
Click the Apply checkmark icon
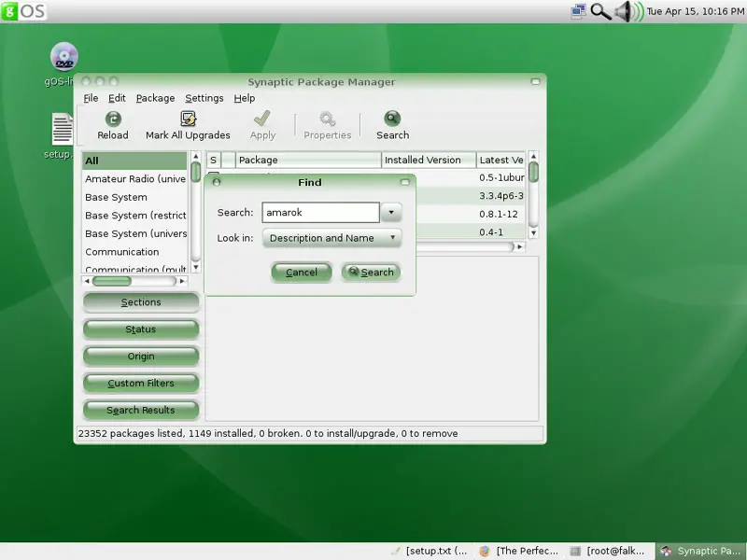[x=262, y=119]
